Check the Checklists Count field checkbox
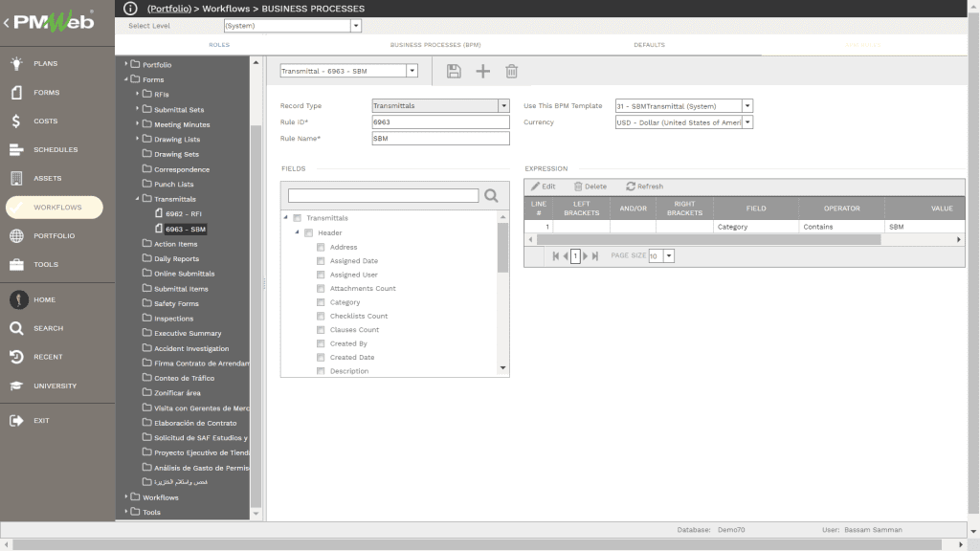Image resolution: width=980 pixels, height=551 pixels. [x=321, y=316]
